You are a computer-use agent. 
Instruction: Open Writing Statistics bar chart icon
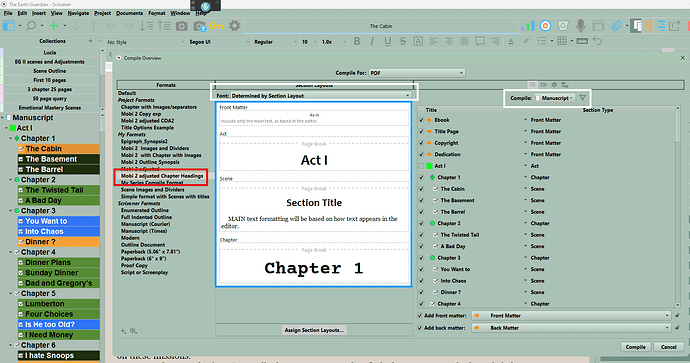point(527,26)
